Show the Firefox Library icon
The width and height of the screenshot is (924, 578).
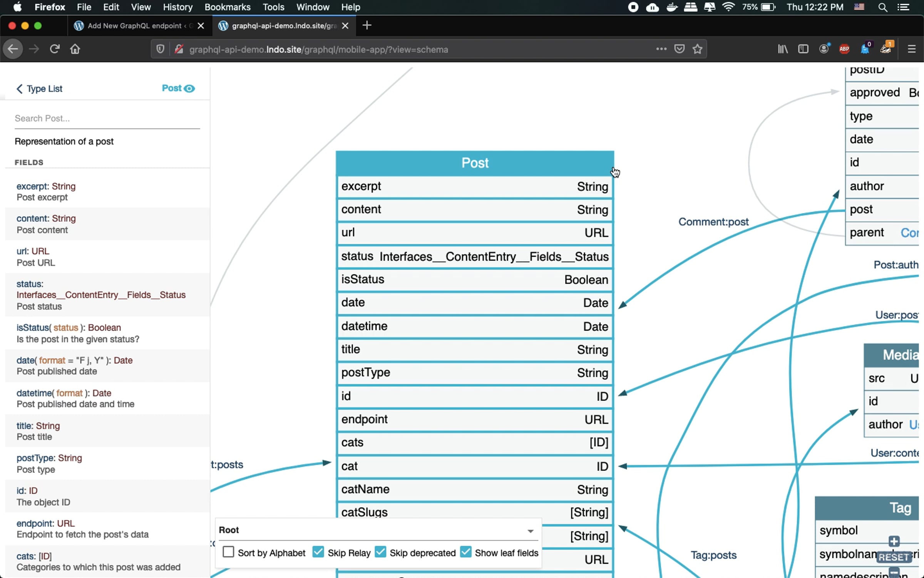tap(782, 49)
